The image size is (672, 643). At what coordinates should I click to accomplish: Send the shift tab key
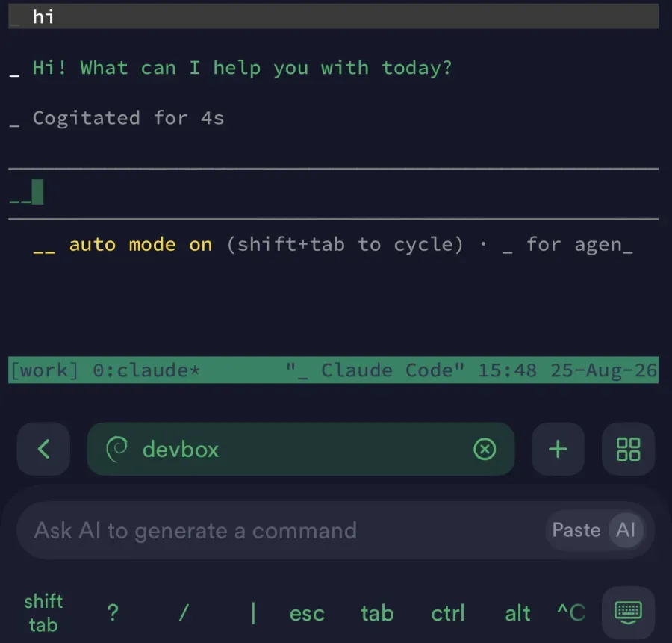(43, 613)
